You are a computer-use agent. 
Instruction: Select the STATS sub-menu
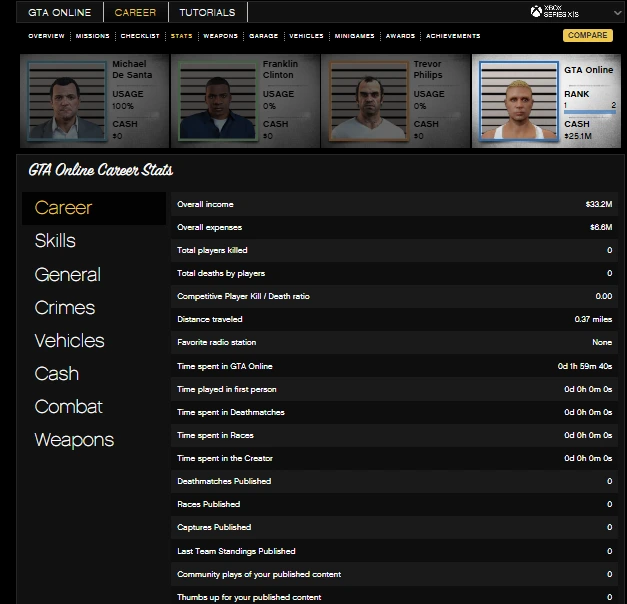click(x=182, y=36)
